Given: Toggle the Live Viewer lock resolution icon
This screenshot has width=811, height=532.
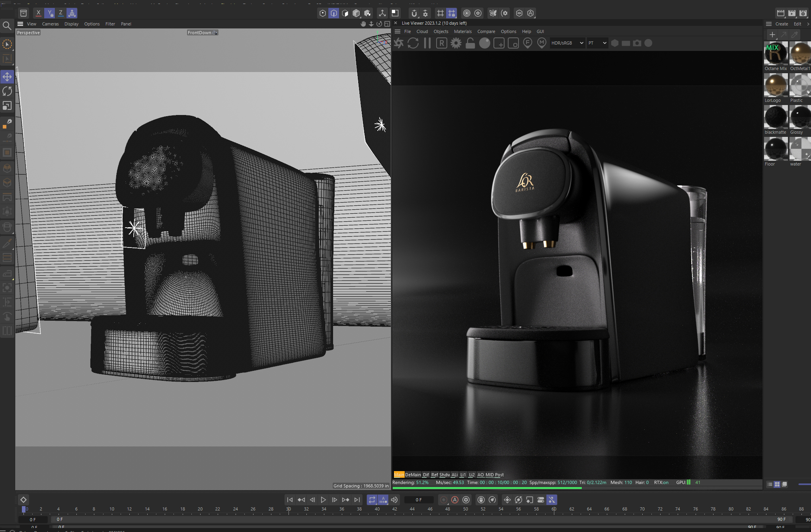Looking at the screenshot, I should [x=470, y=43].
